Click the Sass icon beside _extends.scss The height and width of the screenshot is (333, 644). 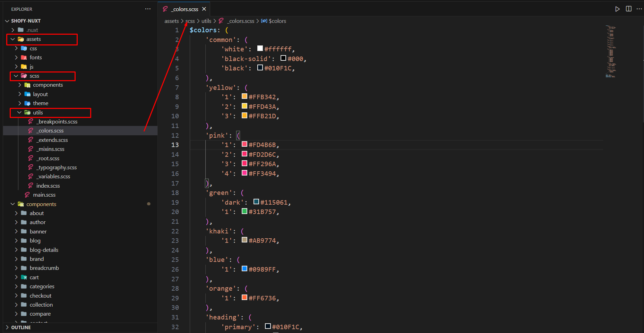click(31, 140)
